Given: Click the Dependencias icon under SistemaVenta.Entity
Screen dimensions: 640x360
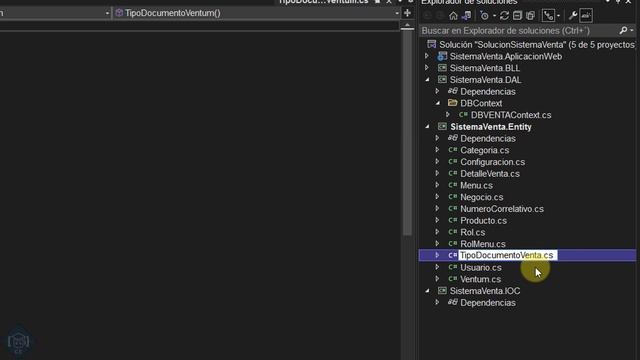Looking at the screenshot, I should (452, 138).
